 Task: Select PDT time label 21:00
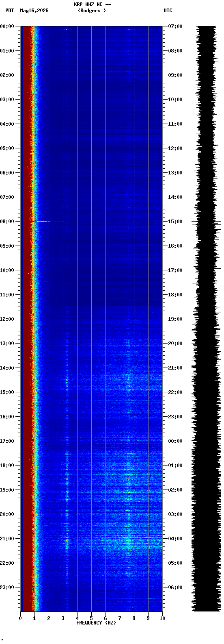click(x=7, y=539)
